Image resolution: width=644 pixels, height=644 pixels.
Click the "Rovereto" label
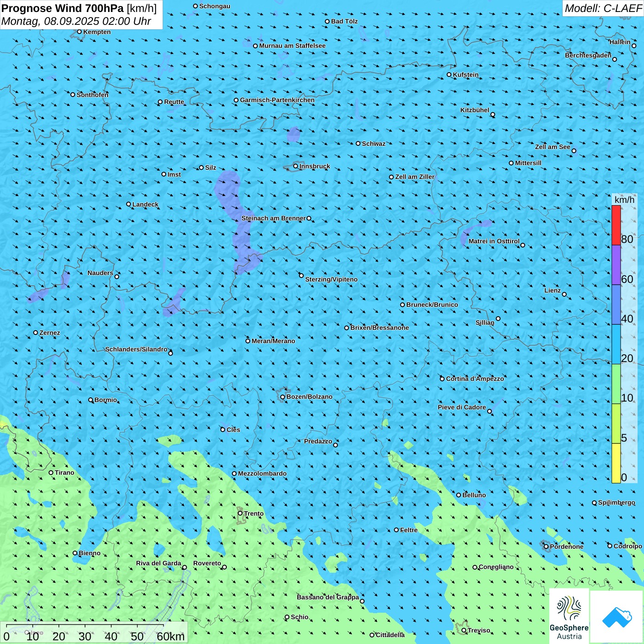click(207, 563)
